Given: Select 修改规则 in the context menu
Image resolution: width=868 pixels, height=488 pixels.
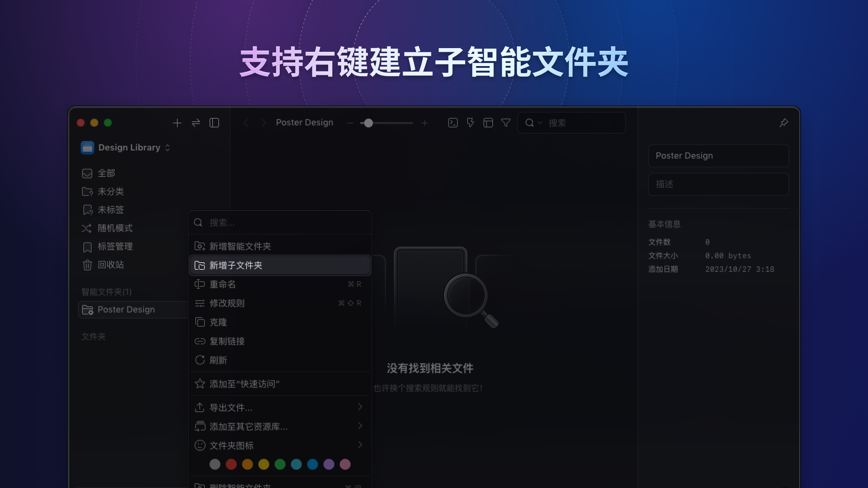Looking at the screenshot, I should point(228,303).
